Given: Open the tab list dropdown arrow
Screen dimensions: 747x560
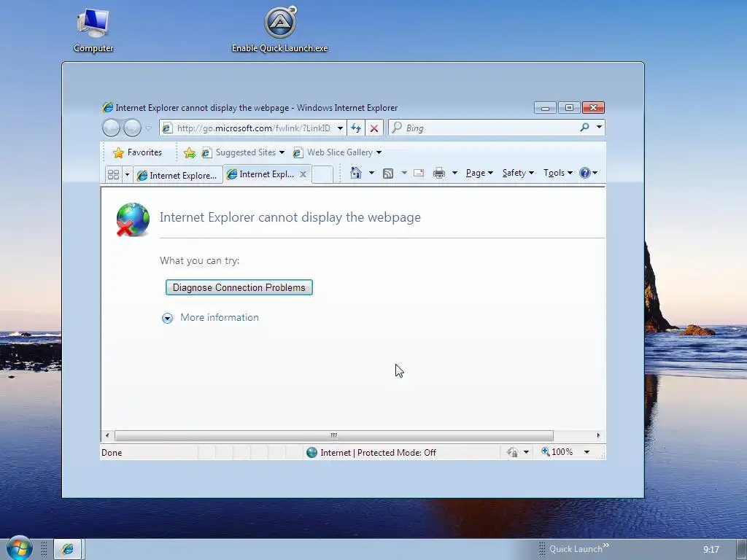Looking at the screenshot, I should [x=127, y=175].
